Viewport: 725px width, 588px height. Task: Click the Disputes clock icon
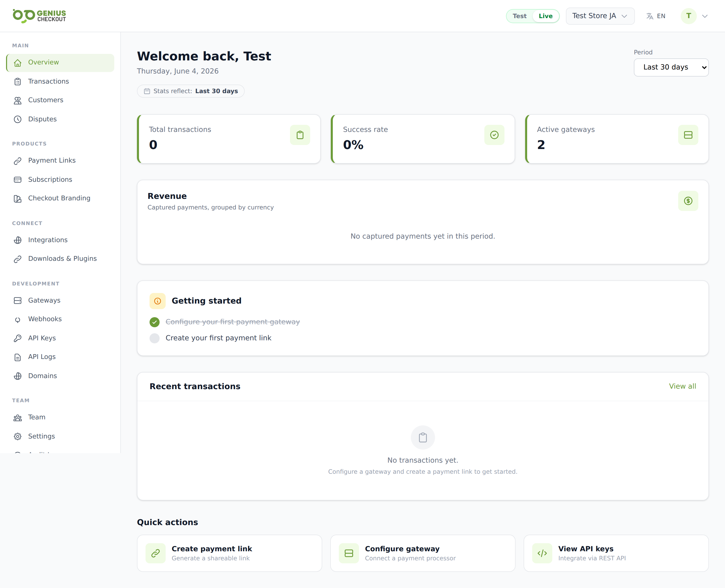click(x=18, y=119)
